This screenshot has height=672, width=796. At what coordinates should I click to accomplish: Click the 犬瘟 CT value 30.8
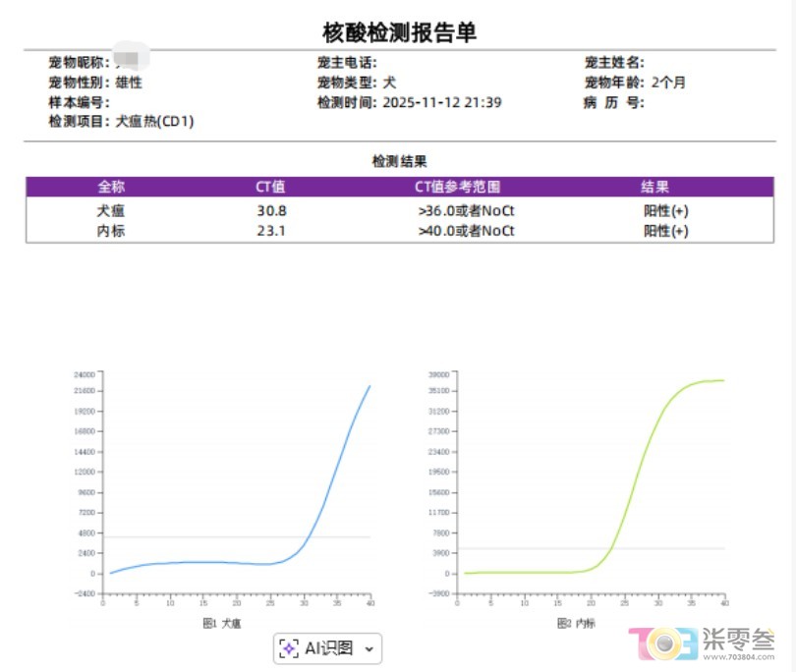(270, 210)
